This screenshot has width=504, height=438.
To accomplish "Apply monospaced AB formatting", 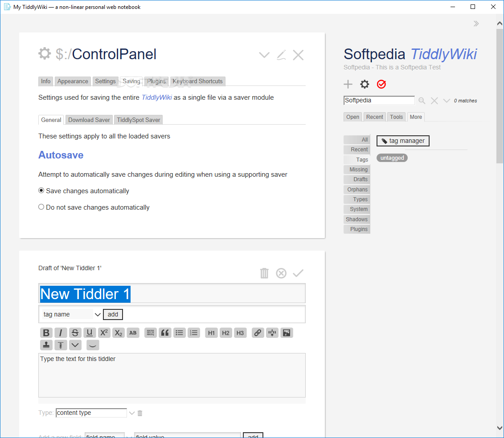I will 133,333.
